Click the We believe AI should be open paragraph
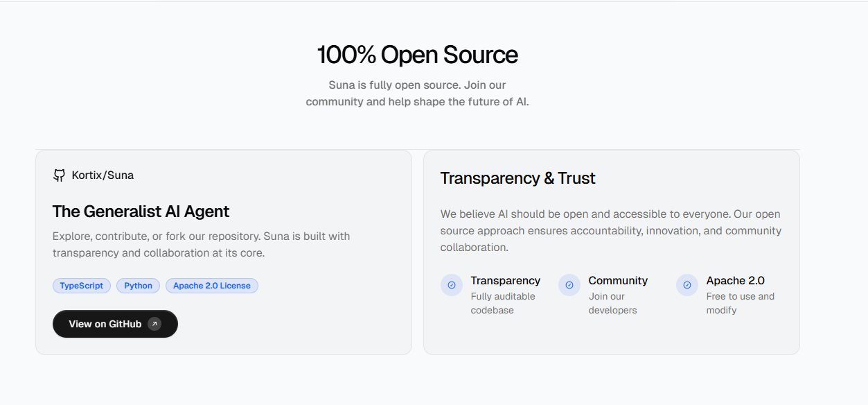868x405 pixels. pyautogui.click(x=611, y=231)
